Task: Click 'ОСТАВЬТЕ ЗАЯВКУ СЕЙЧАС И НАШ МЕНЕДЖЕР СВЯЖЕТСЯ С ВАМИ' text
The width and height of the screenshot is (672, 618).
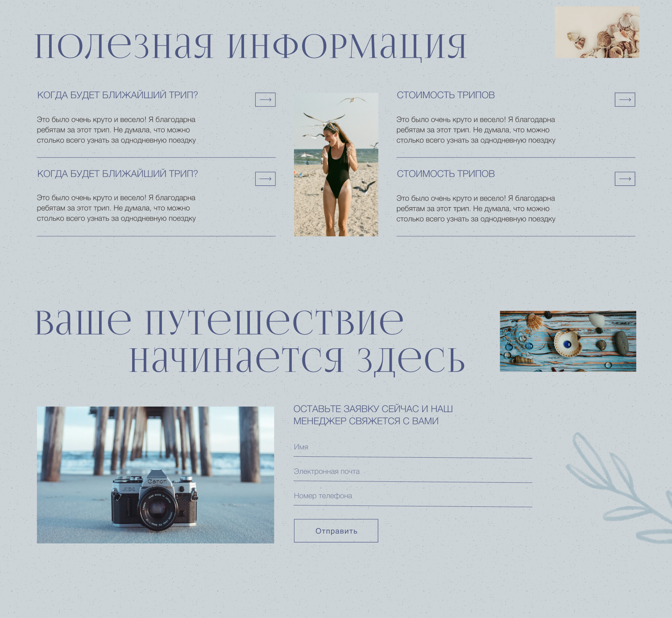Action: tap(373, 415)
